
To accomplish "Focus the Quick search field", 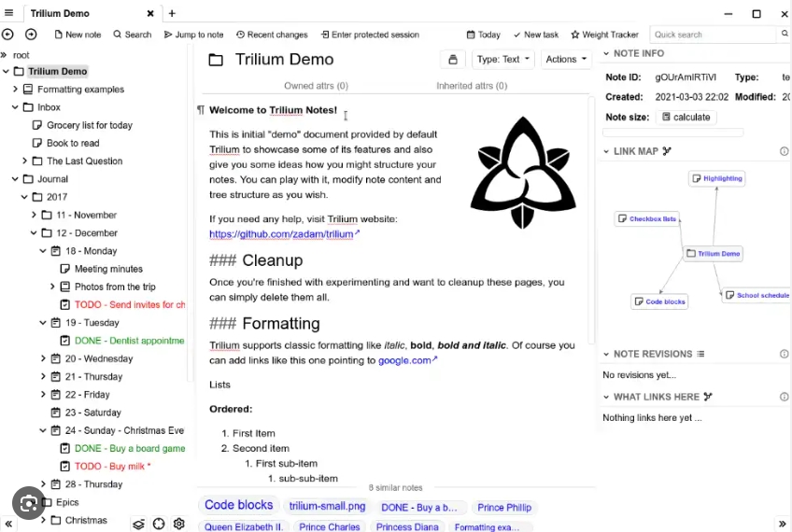I will pyautogui.click(x=713, y=35).
